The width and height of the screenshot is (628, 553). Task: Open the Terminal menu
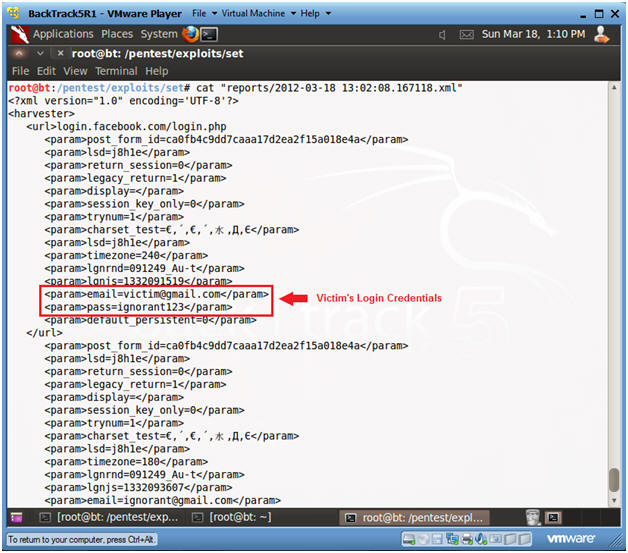[116, 71]
